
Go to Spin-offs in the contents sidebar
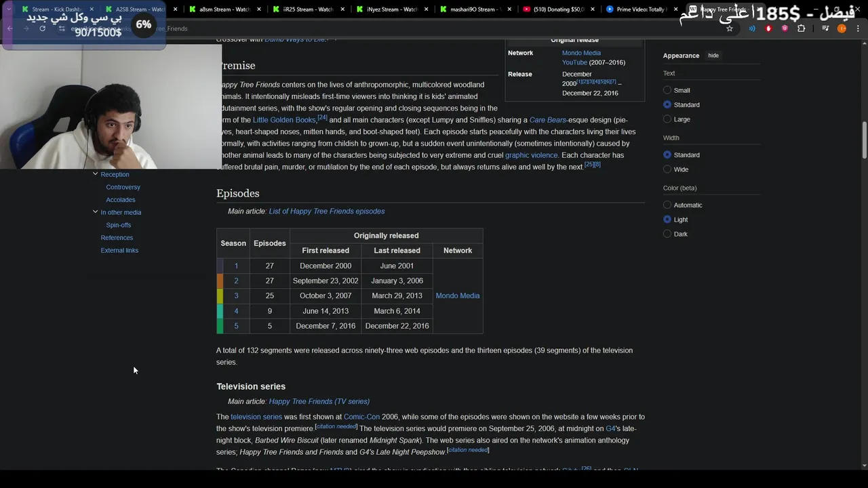119,225
